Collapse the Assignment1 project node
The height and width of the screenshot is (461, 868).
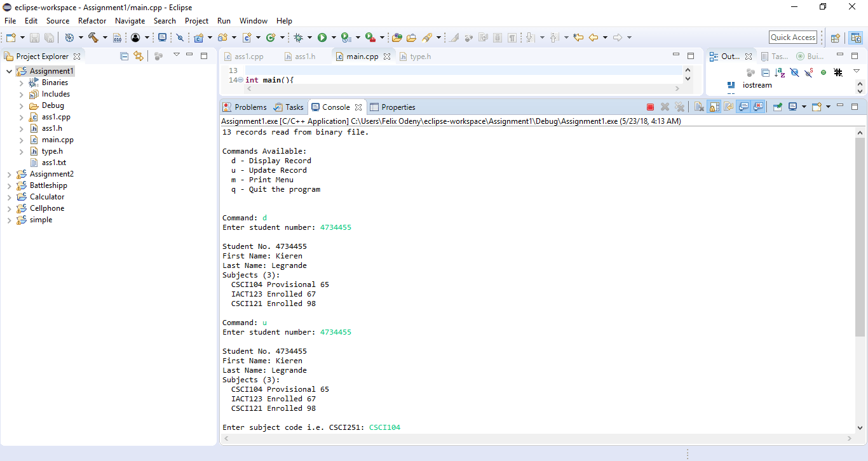pyautogui.click(x=9, y=71)
